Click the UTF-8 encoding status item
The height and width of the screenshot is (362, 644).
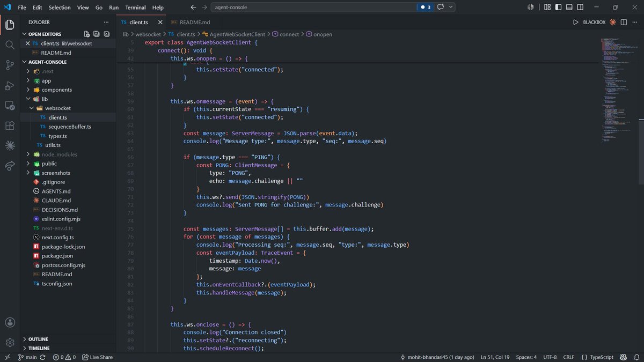(x=550, y=357)
